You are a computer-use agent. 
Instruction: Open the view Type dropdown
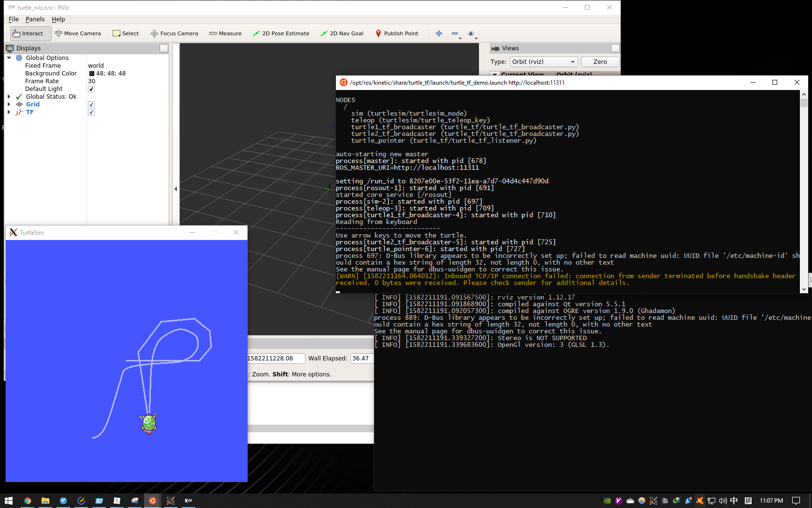click(544, 62)
